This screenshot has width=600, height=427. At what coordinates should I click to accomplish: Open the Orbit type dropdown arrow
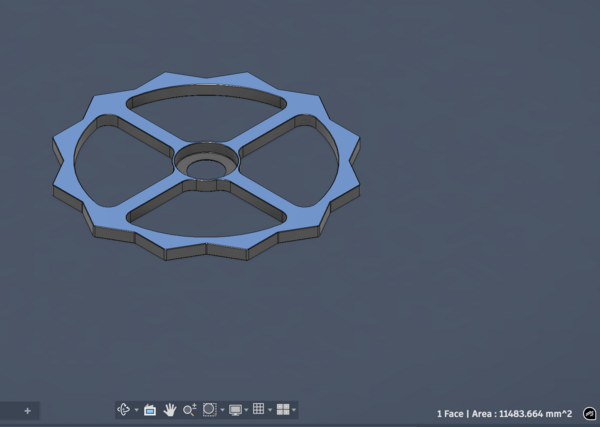point(136,410)
